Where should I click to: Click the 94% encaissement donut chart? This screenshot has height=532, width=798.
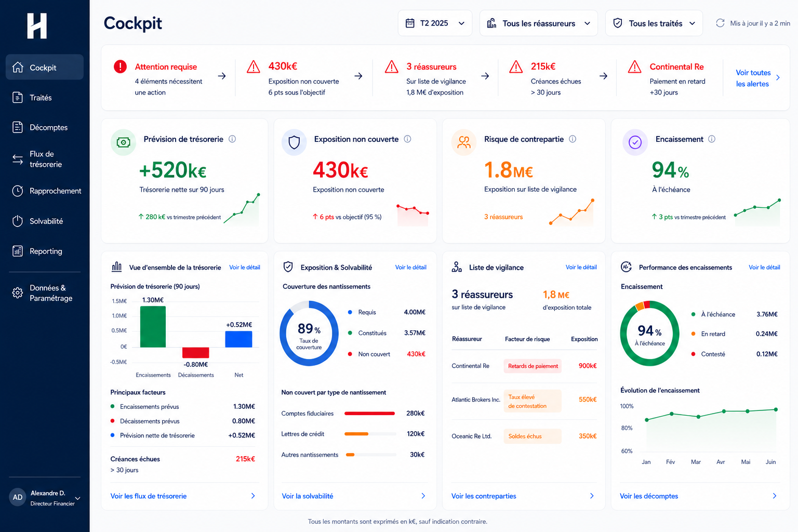click(x=649, y=334)
